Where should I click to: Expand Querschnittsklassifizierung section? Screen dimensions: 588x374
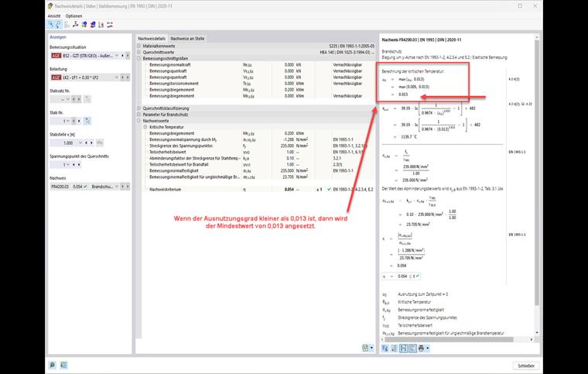pyautogui.click(x=138, y=108)
